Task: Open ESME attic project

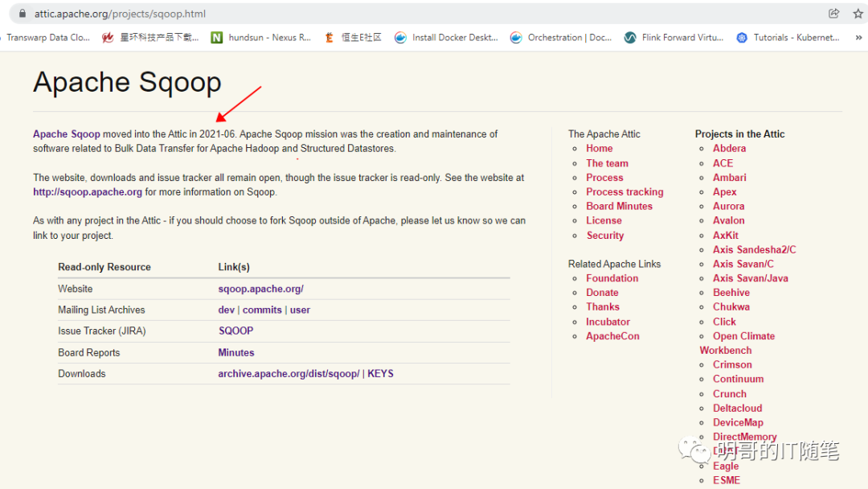Action: (x=727, y=481)
